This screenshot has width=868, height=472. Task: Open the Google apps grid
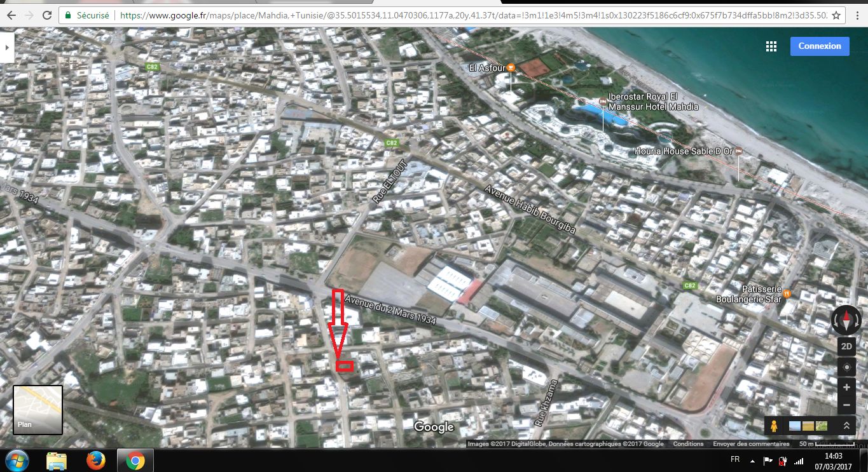(771, 46)
